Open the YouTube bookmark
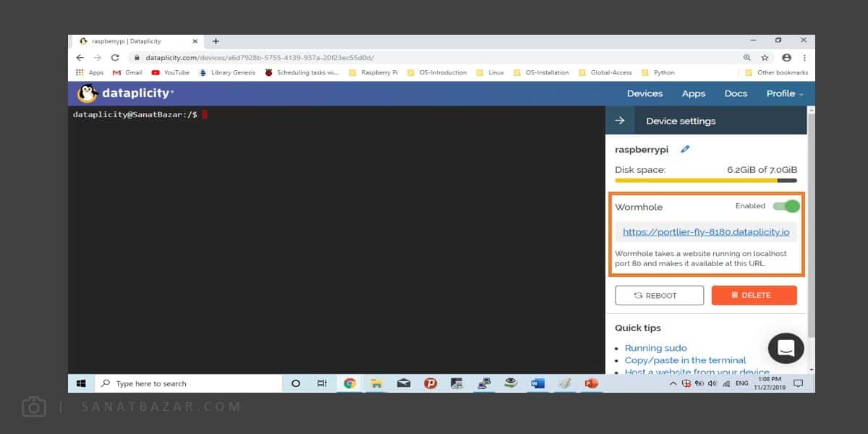Viewport: 868px width, 434px height. tap(171, 72)
